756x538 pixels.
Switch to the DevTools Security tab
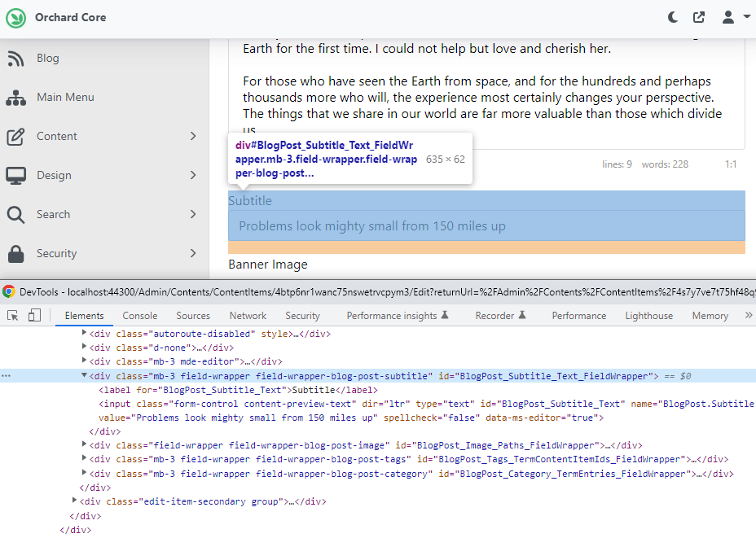click(302, 316)
